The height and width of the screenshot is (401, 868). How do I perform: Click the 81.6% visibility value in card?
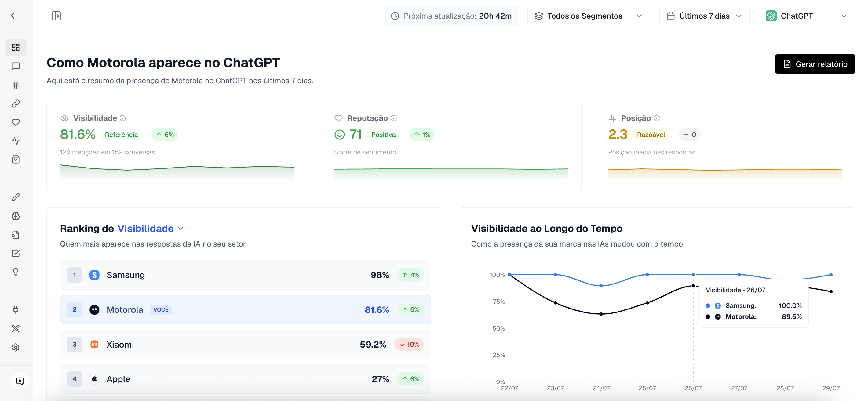coord(78,134)
